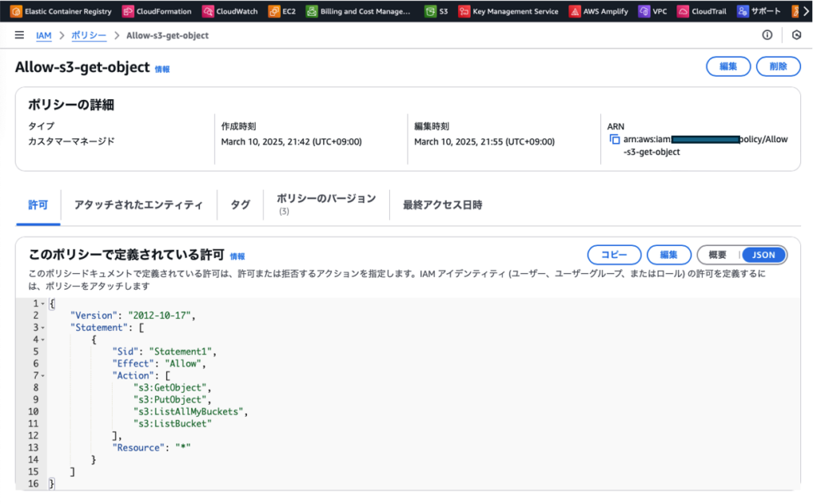Open CloudTrail shortcut icon
This screenshot has width=813, height=504.
(683, 11)
